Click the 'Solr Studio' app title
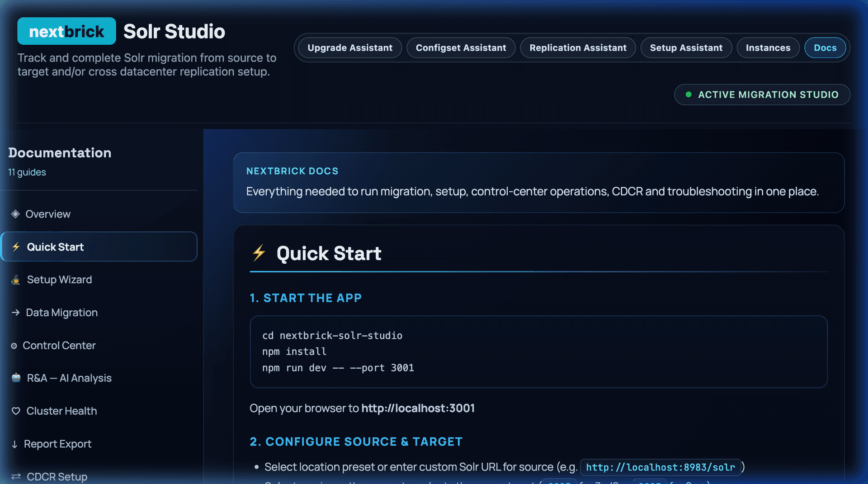 [x=174, y=32]
